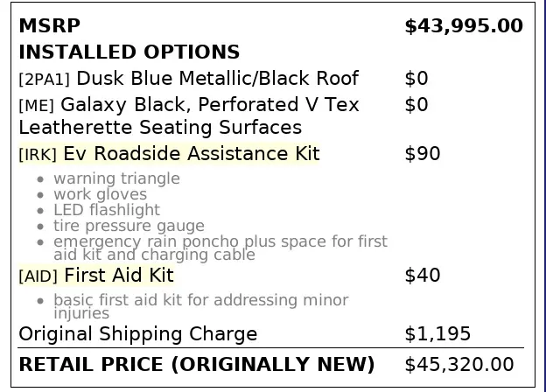The height and width of the screenshot is (392, 546).
Task: Click the $0 price beside Dusk Blue Metallic
Action: [416, 79]
